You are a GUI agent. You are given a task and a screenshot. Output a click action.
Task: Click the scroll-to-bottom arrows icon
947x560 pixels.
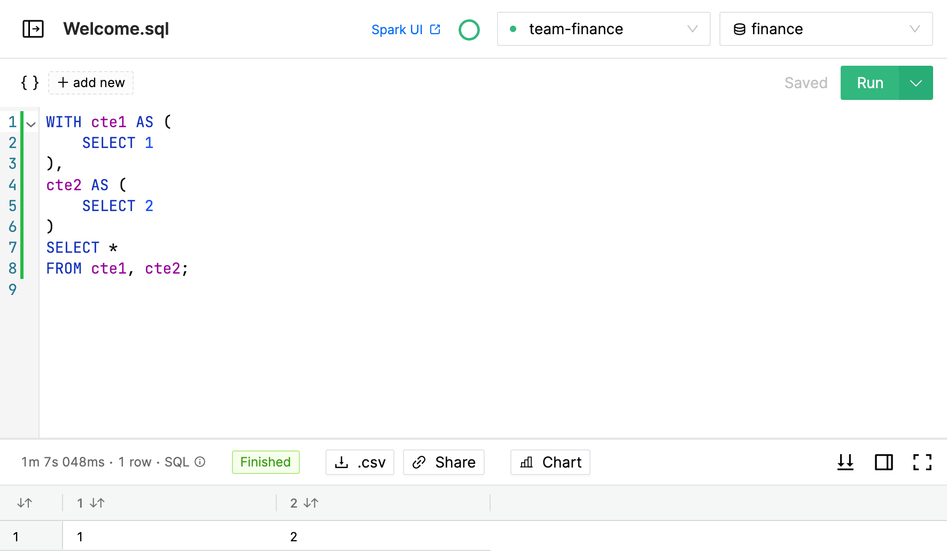pyautogui.click(x=845, y=462)
